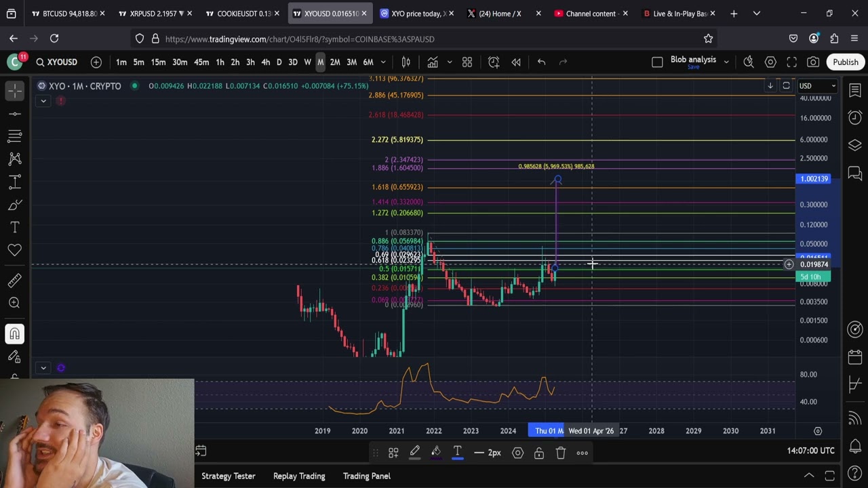Change the drawing line color pencil swatch
Image resolution: width=868 pixels, height=488 pixels.
(x=414, y=453)
